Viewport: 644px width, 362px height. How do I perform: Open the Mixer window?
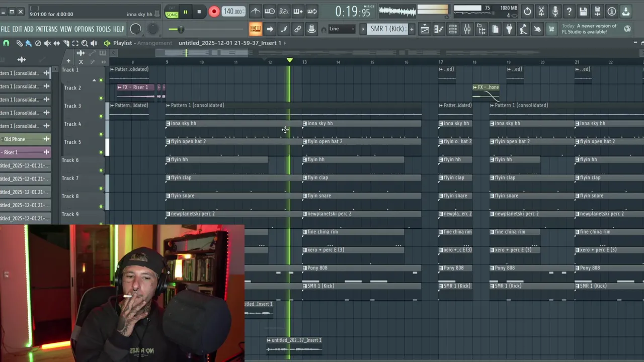point(467,29)
